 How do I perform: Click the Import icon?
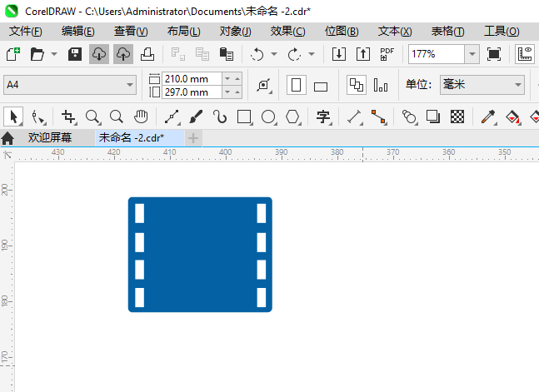point(339,54)
